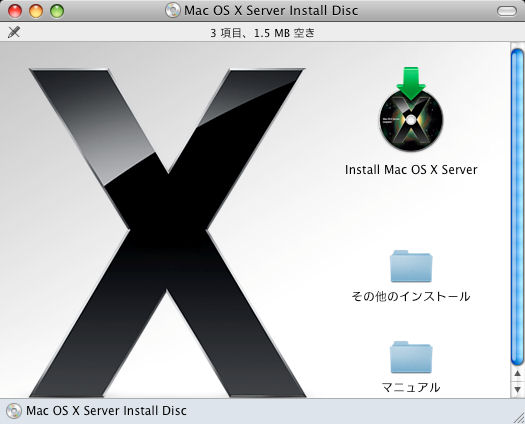Click the disc icon in the bottom path bar
The image size is (525, 424).
coord(14,411)
